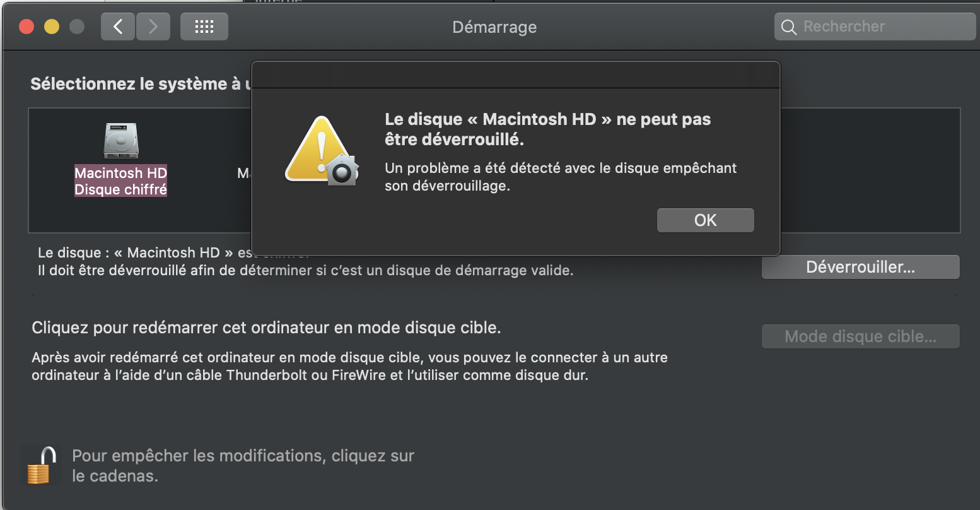Click the magnifying glass search icon
The image size is (980, 510).
(789, 27)
